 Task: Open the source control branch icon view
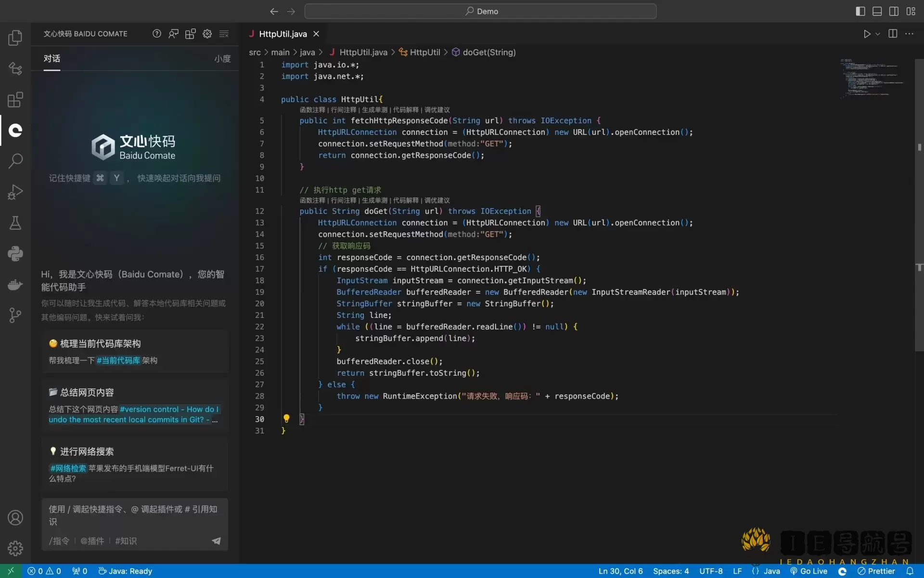pyautogui.click(x=15, y=315)
